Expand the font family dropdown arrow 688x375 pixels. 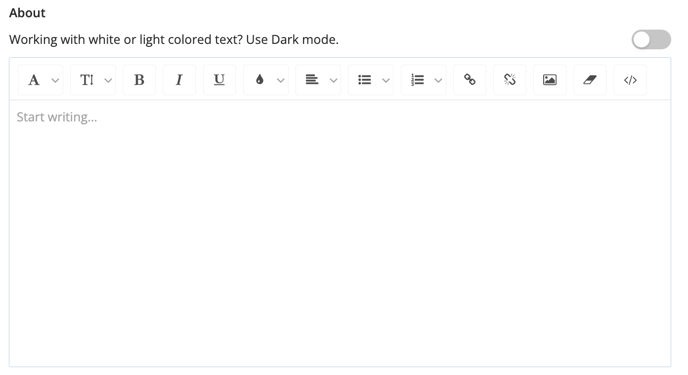point(55,80)
